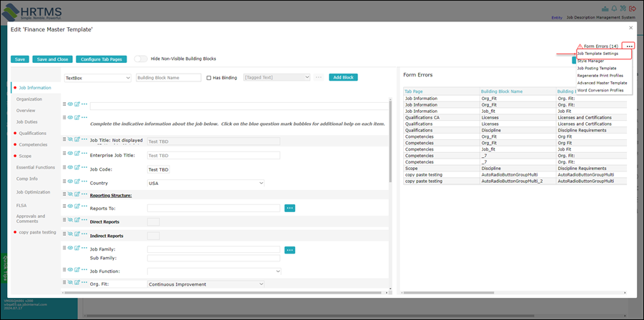The image size is (644, 320).
Task: Toggle Hide Non-Visible Building Blocks switch
Action: (141, 59)
